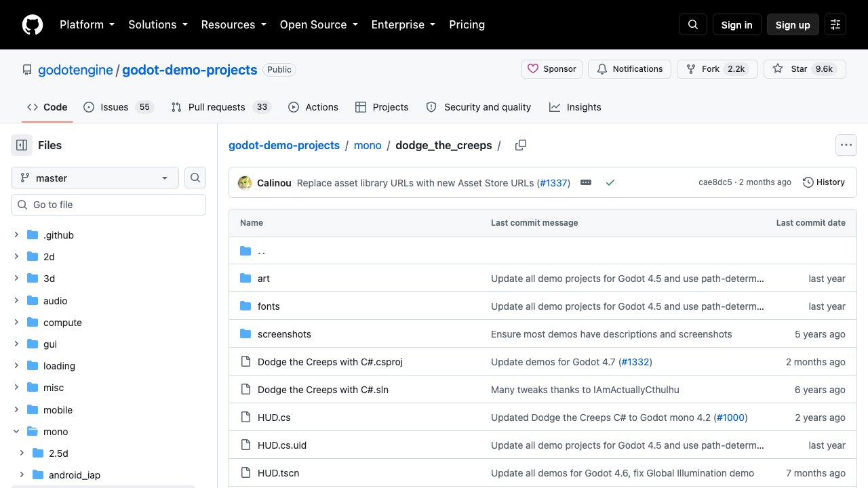Expand commit message ellipsis button
This screenshot has height=488, width=868.
pos(586,182)
